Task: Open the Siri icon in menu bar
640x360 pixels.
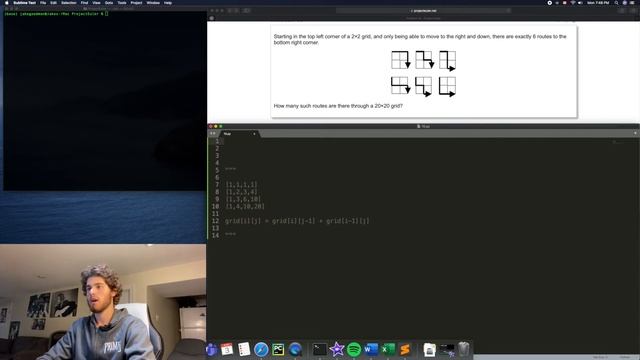Action: 624,3
